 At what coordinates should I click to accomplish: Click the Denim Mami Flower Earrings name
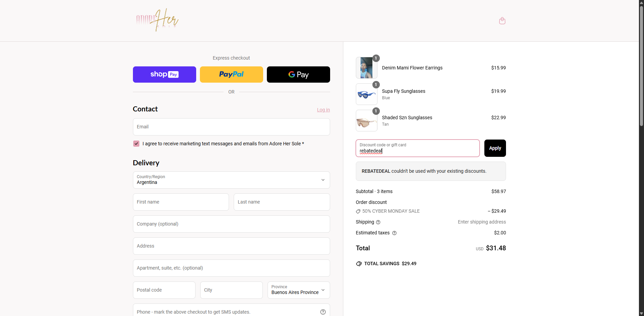pos(412,68)
